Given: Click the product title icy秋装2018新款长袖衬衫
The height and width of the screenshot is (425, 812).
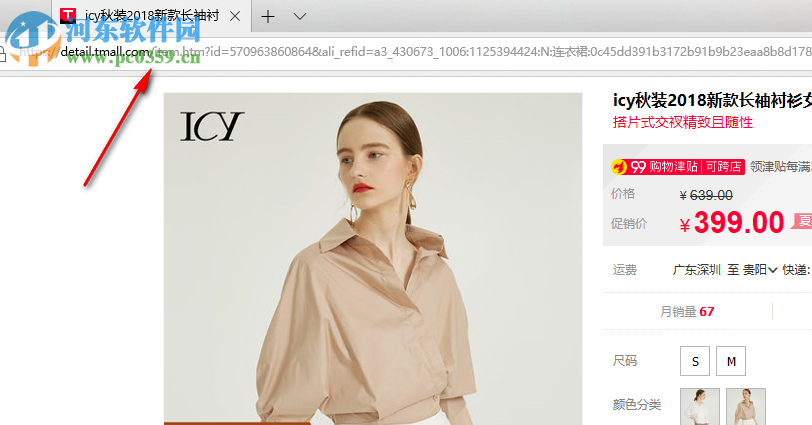Looking at the screenshot, I should pos(712,100).
